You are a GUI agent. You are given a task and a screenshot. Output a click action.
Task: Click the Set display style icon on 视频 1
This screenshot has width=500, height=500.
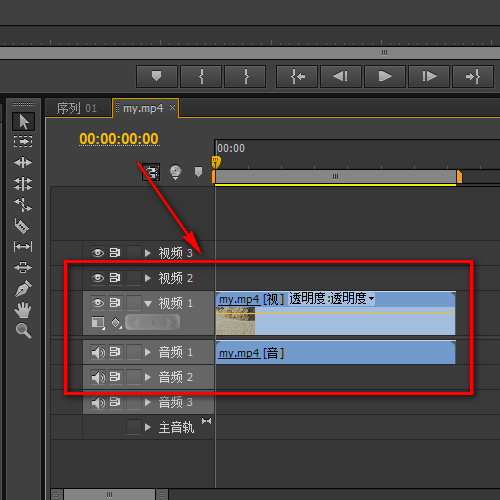(x=98, y=323)
